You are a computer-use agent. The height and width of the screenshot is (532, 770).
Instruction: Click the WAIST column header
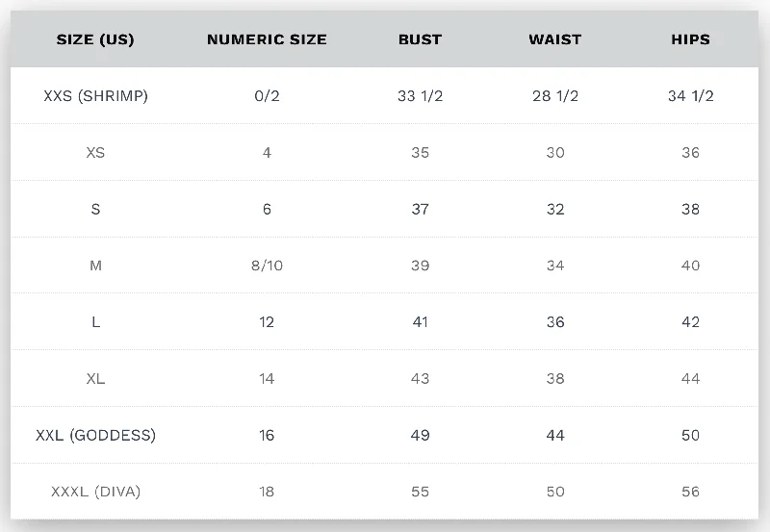click(555, 39)
